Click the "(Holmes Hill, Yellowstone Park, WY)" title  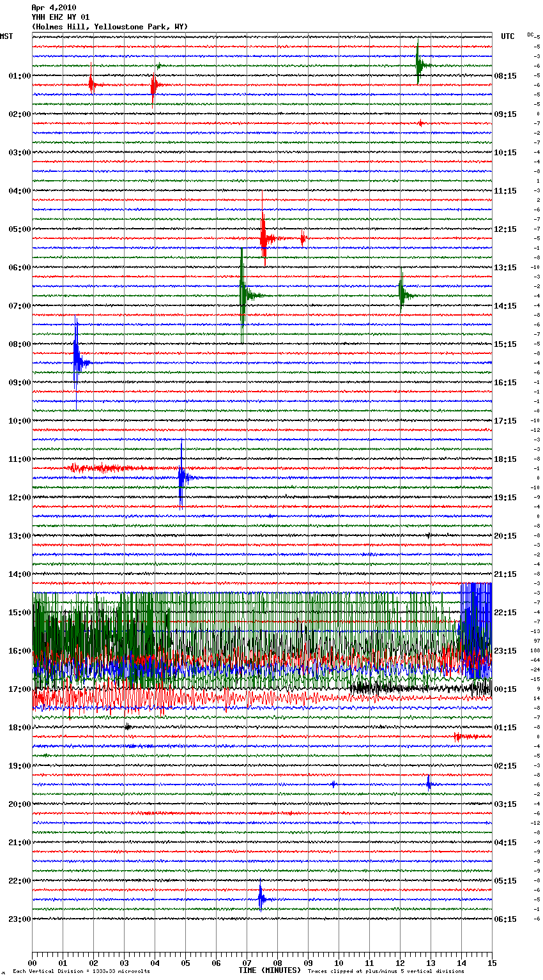110,27
